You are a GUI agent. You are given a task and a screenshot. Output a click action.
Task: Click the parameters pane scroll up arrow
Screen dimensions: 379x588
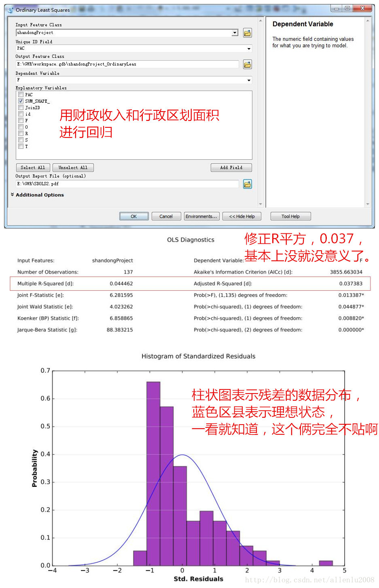(260, 21)
